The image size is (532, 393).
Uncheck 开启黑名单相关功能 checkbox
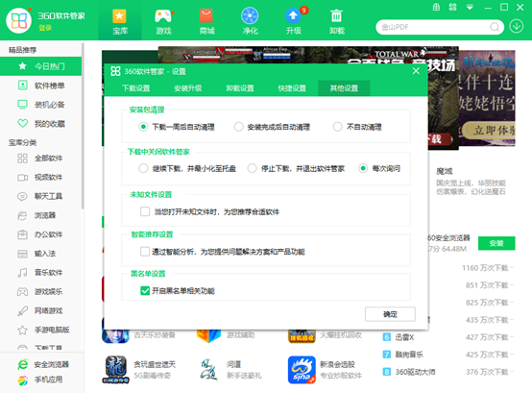click(x=145, y=291)
